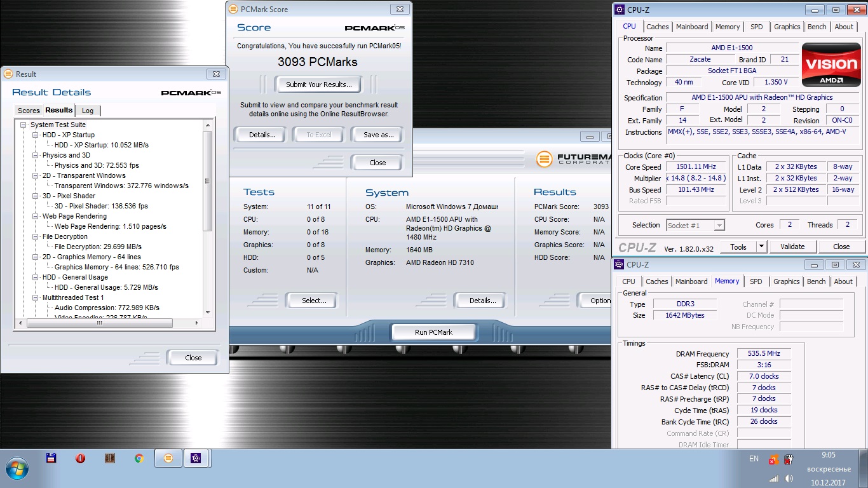This screenshot has width=868, height=488.
Task: Click the Core Speed 1501.11 MHz value
Action: (696, 167)
